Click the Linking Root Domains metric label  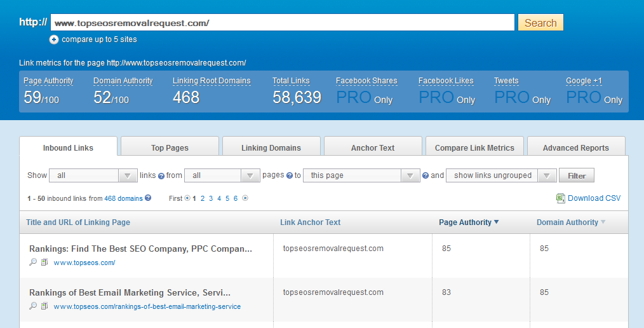click(211, 81)
